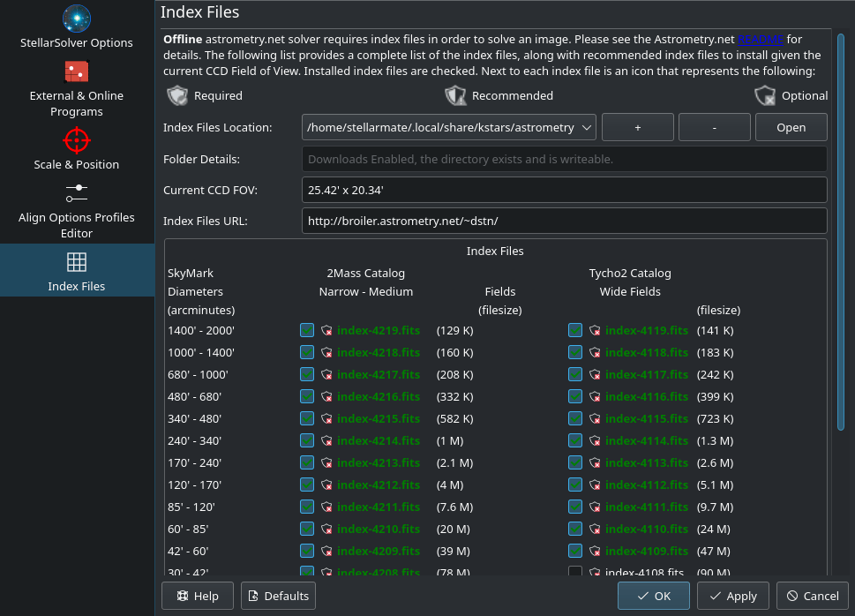Click the Index Files URL field
The width and height of the screenshot is (855, 616).
(x=565, y=221)
